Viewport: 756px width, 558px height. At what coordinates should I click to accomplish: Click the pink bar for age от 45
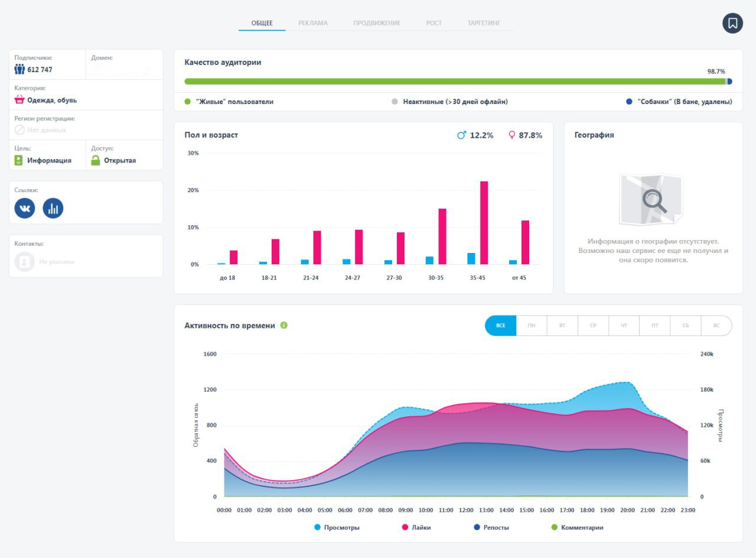pos(525,242)
